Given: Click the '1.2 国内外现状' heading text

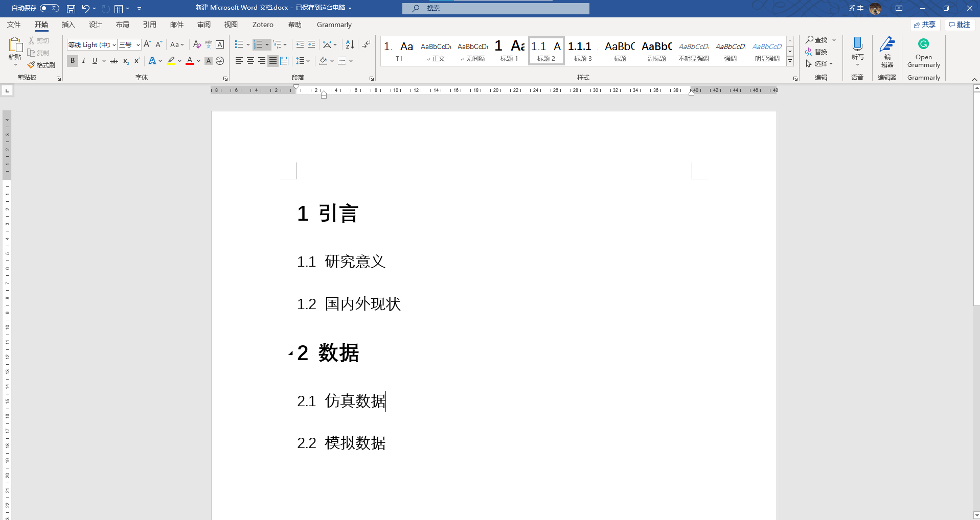Looking at the screenshot, I should (x=349, y=304).
